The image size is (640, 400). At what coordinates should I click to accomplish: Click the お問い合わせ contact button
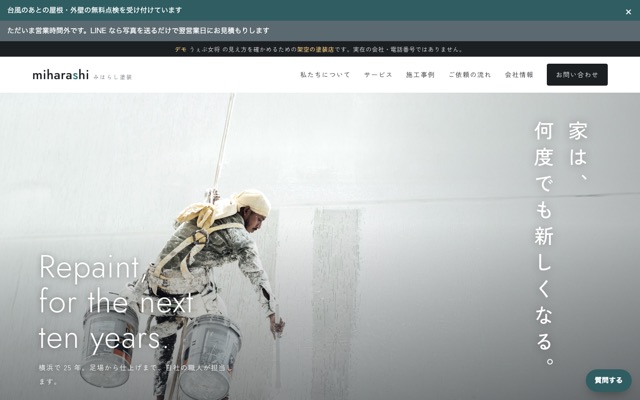(577, 75)
